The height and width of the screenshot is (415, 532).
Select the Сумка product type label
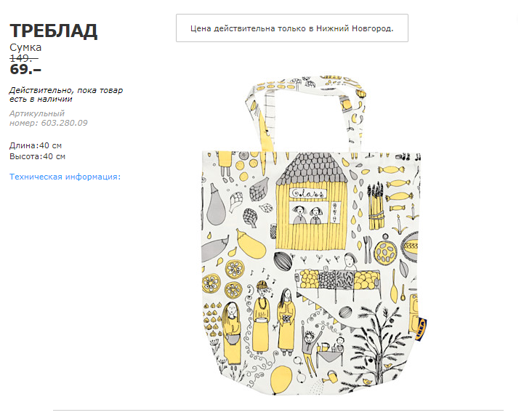coord(25,47)
